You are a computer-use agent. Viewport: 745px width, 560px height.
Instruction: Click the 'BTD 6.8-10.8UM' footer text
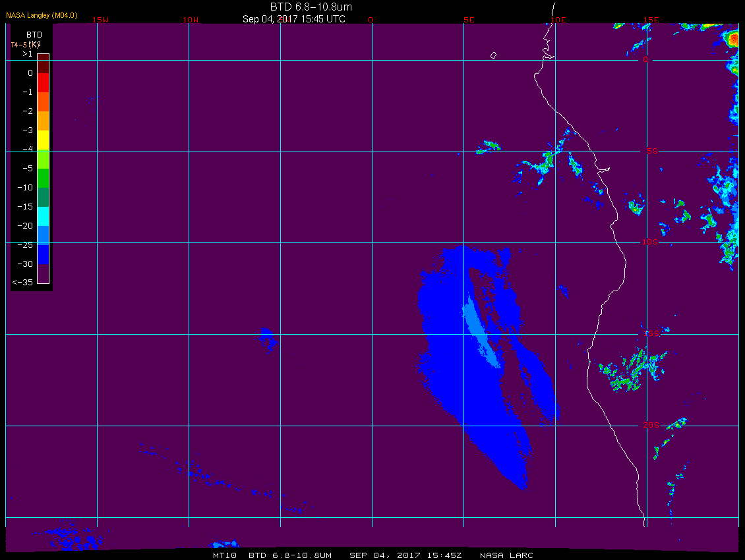tap(290, 555)
